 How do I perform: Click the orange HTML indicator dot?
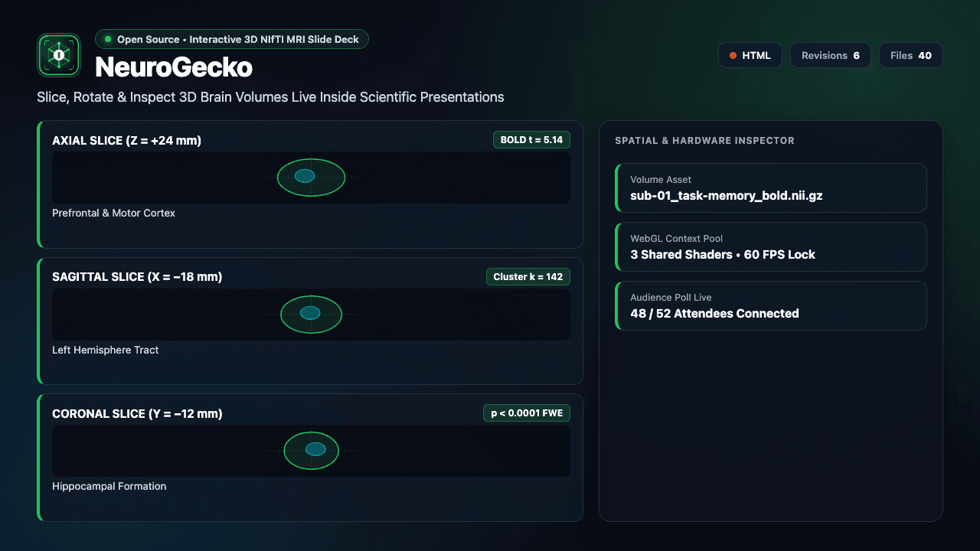[x=733, y=55]
